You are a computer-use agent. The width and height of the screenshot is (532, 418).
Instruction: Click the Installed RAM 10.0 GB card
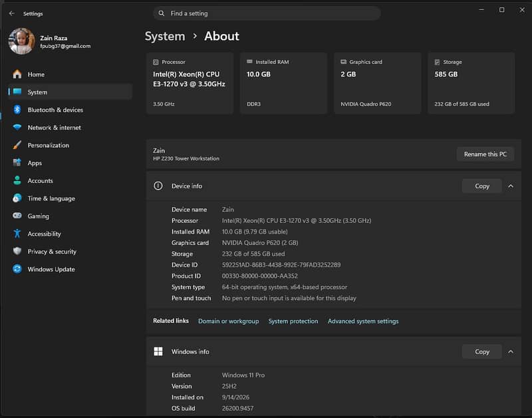pos(284,83)
